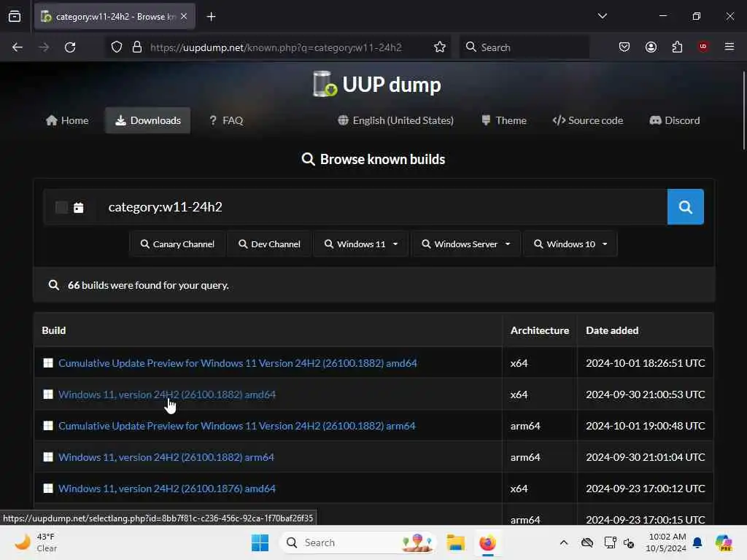The image size is (747, 560).
Task: View site security lock info
Action: pos(137,47)
